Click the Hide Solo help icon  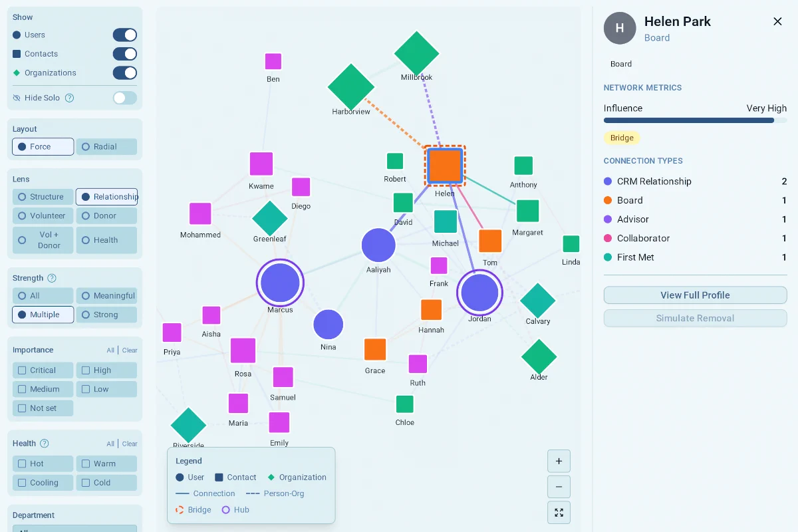pos(69,98)
